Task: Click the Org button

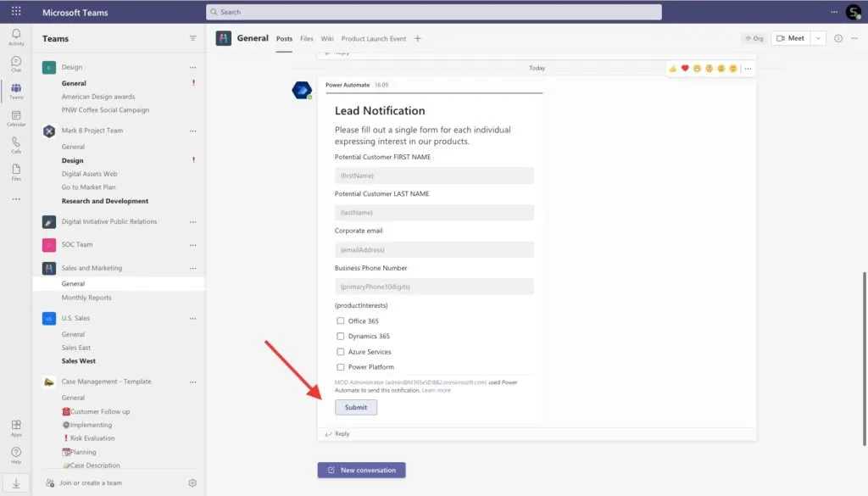Action: tap(754, 38)
